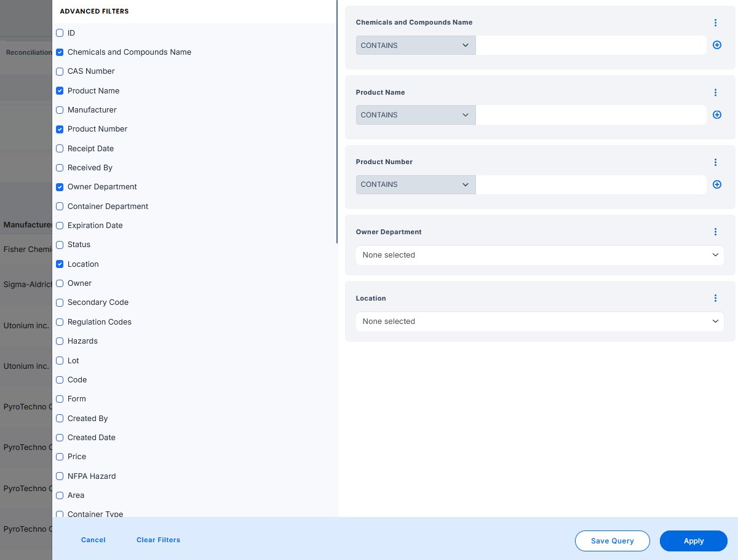This screenshot has height=560, width=738.
Task: Apply the selected filters
Action: tap(694, 541)
